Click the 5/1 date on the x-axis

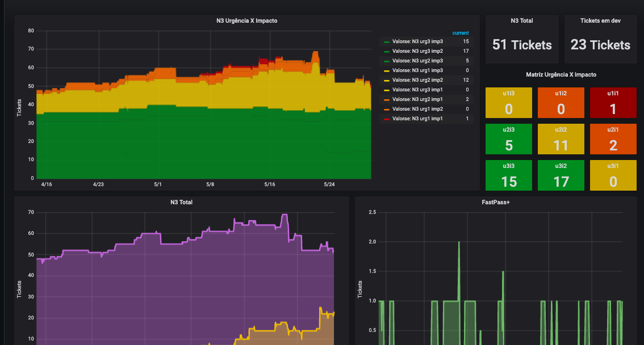158,184
